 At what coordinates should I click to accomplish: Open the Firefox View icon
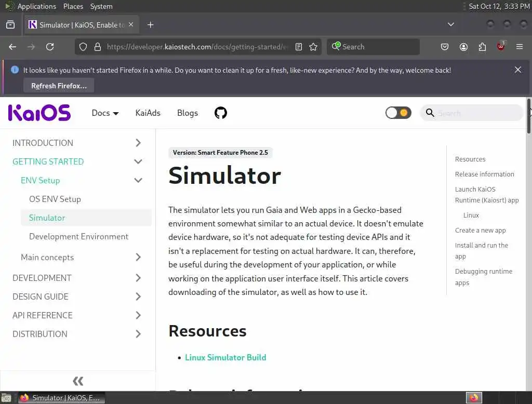click(x=10, y=25)
